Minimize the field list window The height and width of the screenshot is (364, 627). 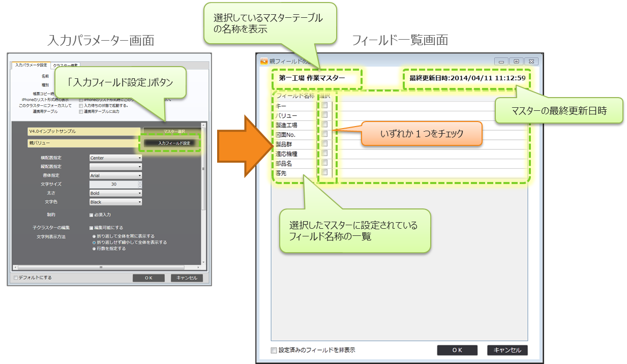[x=501, y=62]
